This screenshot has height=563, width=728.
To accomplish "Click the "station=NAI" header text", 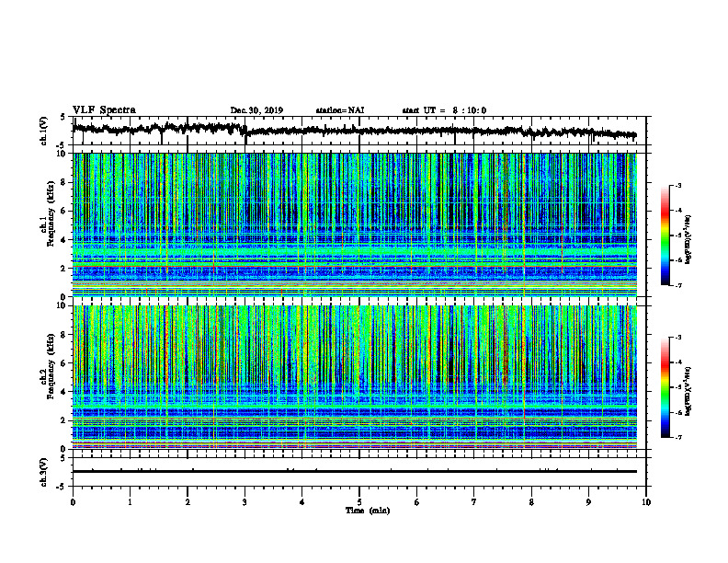I will [340, 110].
